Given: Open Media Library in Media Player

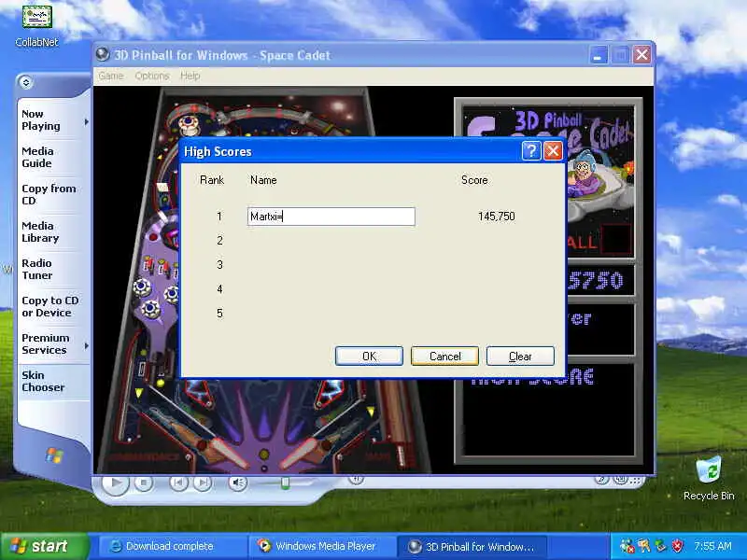Looking at the screenshot, I should tap(40, 231).
